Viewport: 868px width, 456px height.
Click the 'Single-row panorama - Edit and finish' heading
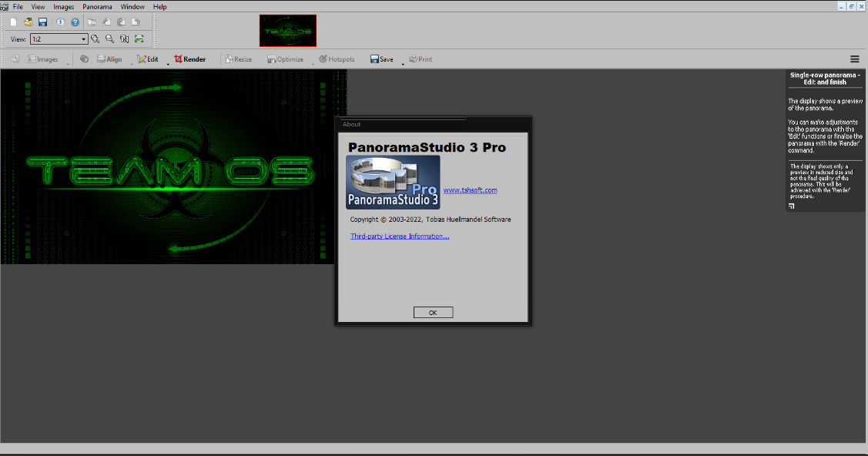pyautogui.click(x=825, y=79)
